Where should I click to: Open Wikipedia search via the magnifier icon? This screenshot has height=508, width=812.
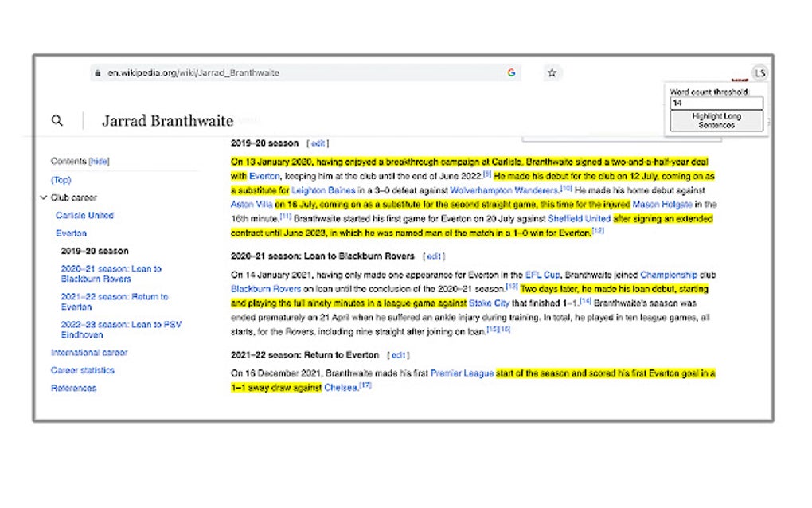point(57,120)
